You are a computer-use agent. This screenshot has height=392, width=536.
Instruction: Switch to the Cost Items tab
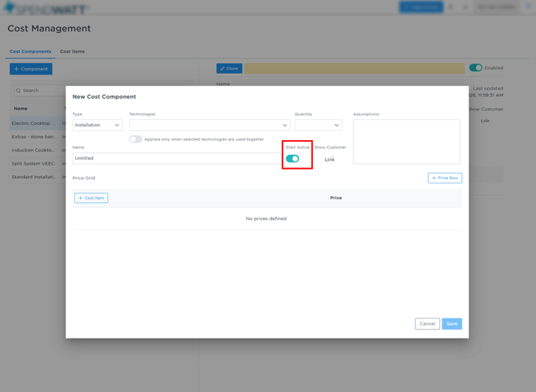[x=72, y=51]
